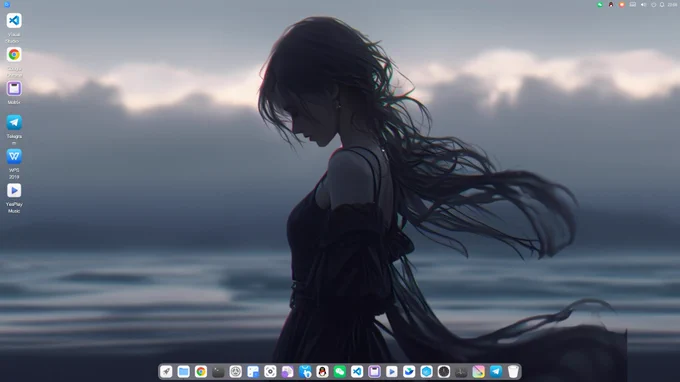Viewport: 680px width, 382px height.
Task: Open the volume control in tray
Action: click(644, 5)
